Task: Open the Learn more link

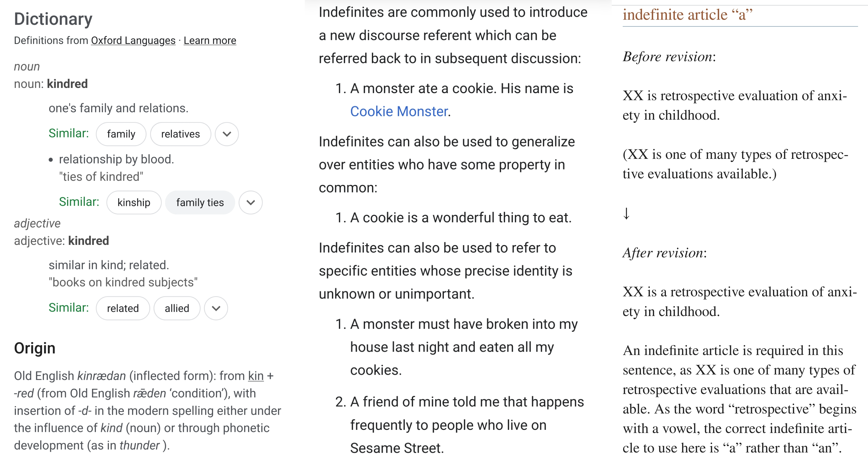Action: pyautogui.click(x=210, y=40)
